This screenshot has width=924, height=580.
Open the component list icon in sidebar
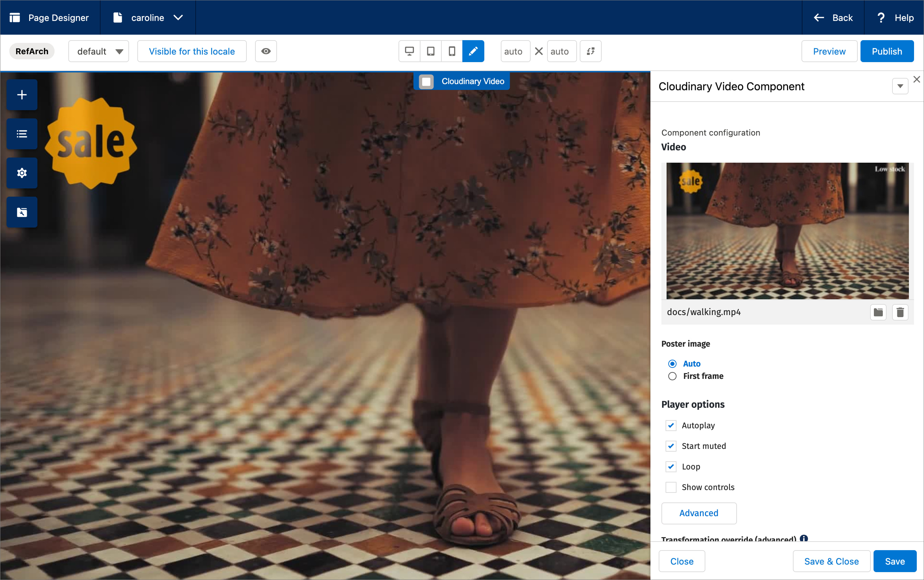point(22,134)
